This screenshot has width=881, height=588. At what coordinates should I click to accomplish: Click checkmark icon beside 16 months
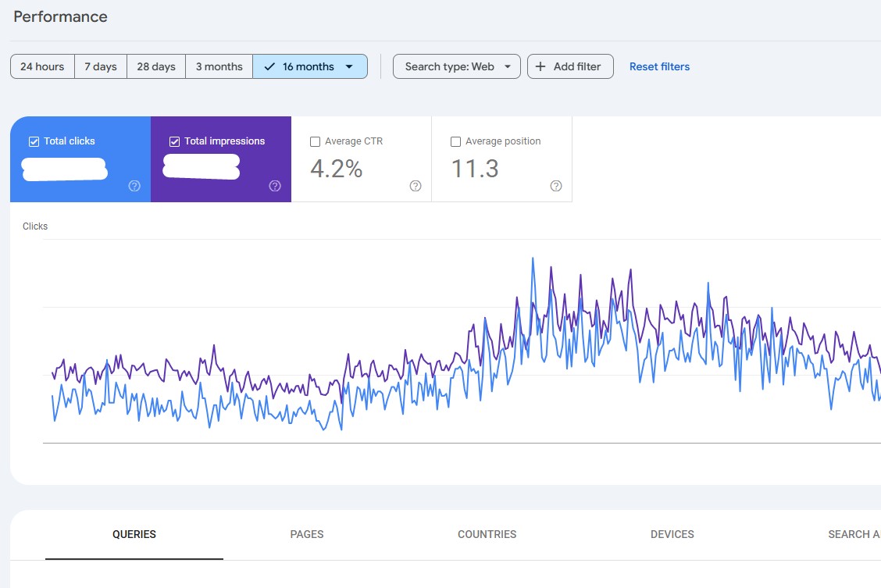coord(269,66)
